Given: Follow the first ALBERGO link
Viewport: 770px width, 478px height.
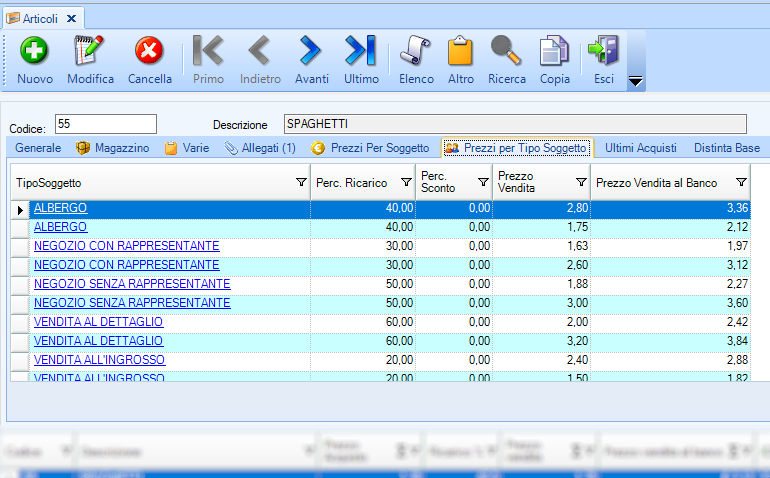Looking at the screenshot, I should tap(60, 208).
